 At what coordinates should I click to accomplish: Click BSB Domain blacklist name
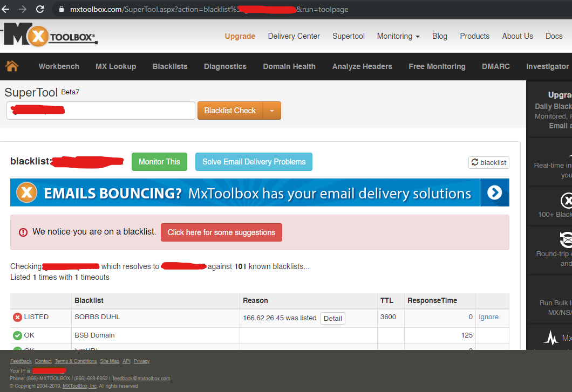click(x=94, y=335)
